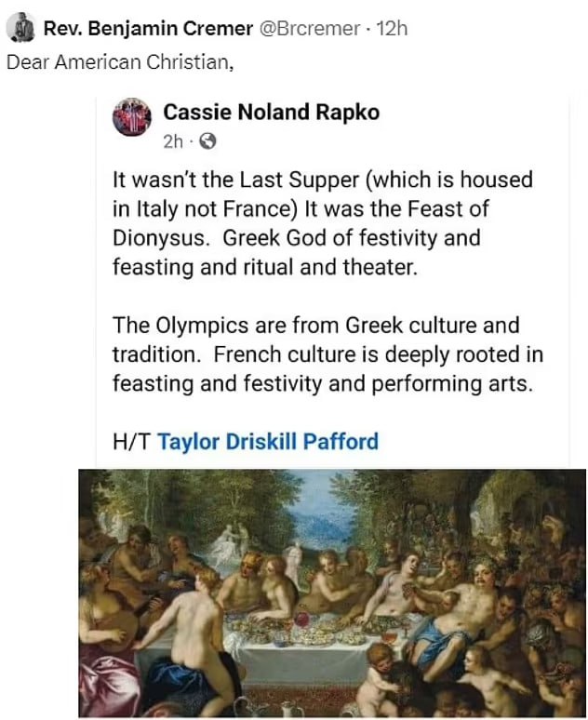The width and height of the screenshot is (588, 720).
Task: Click Cassie Noland Rapko's round profile picture
Action: click(132, 117)
